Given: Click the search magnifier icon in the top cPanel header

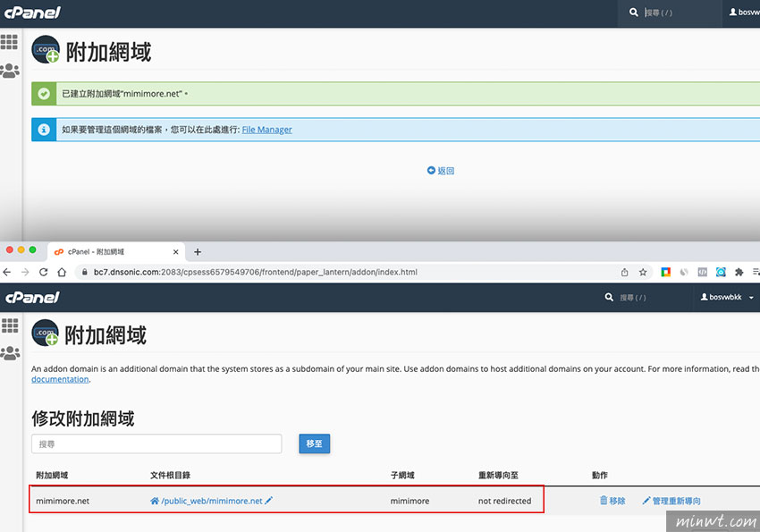Looking at the screenshot, I should 634,13.
